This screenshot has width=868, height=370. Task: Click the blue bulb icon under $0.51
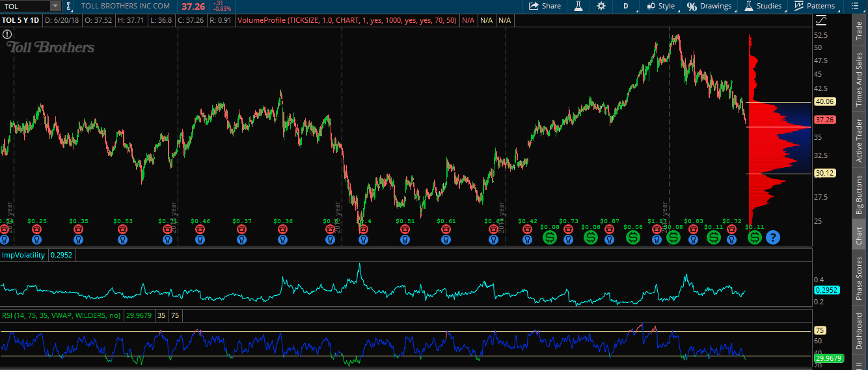tap(405, 239)
